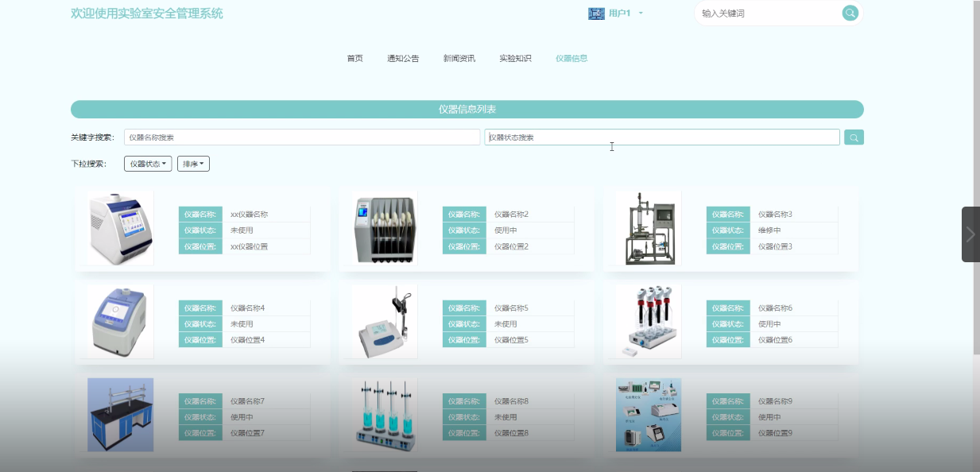The image size is (980, 472).
Task: Click the PCR machine image for xx仪器名称
Action: tap(118, 228)
